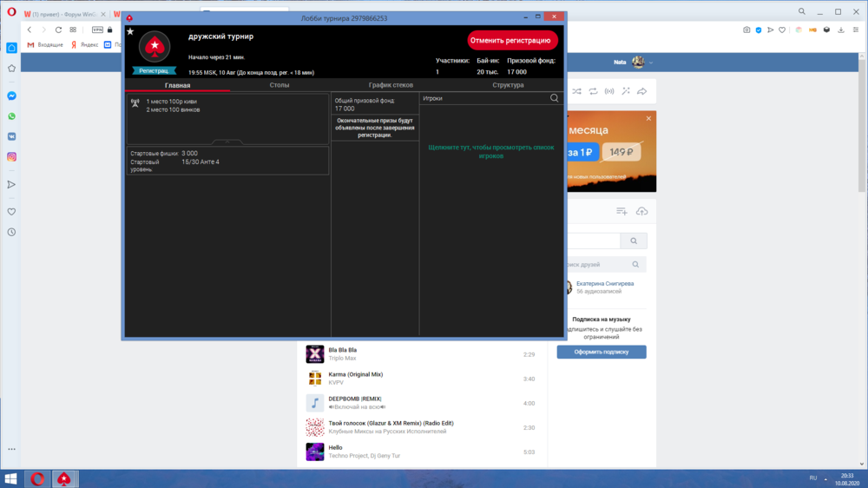This screenshot has height=488, width=868.
Task: Toggle repeat in the VK music player
Action: pyautogui.click(x=593, y=91)
